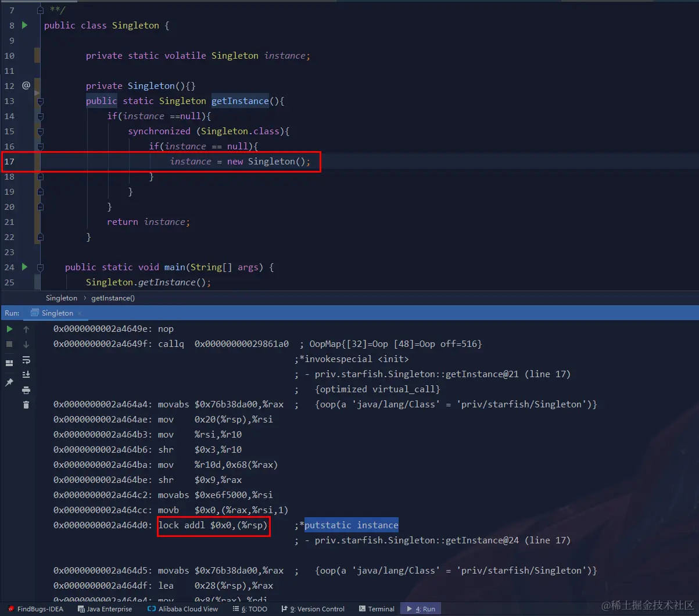Open the Java Enterprise tool window
This screenshot has height=616, width=699.
click(105, 609)
